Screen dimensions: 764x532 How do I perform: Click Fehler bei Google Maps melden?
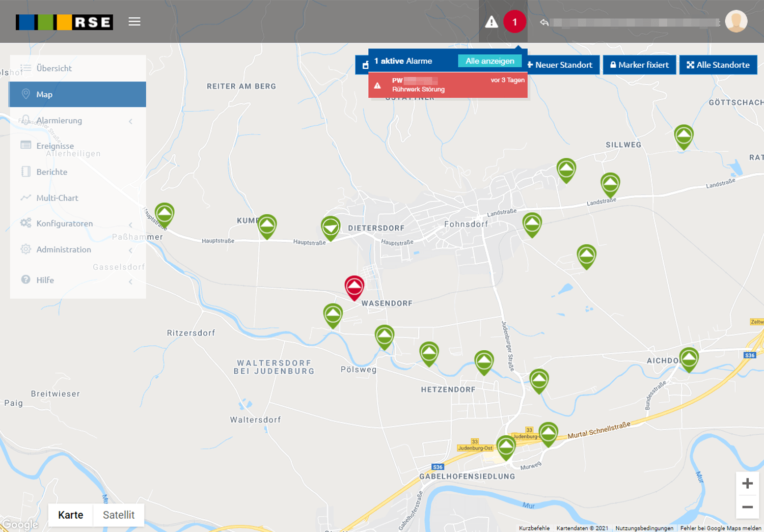tap(721, 528)
